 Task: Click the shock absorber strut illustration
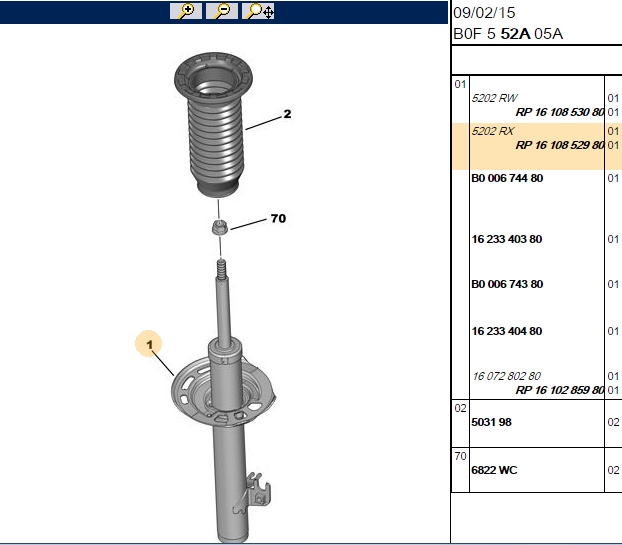[x=225, y=401]
